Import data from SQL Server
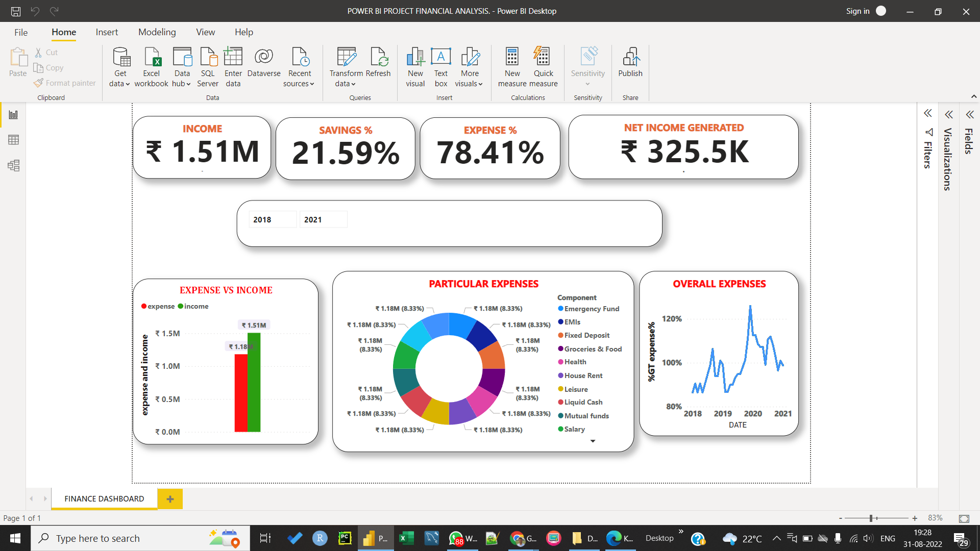 [208, 66]
